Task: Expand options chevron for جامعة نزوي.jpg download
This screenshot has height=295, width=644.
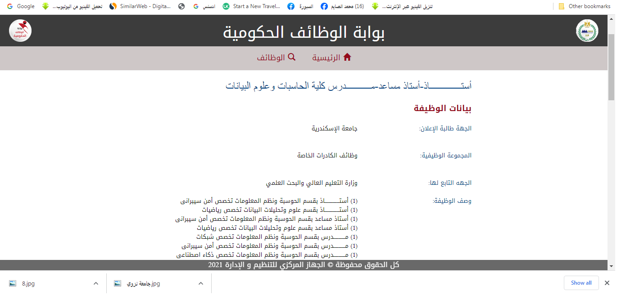Action: [x=201, y=283]
